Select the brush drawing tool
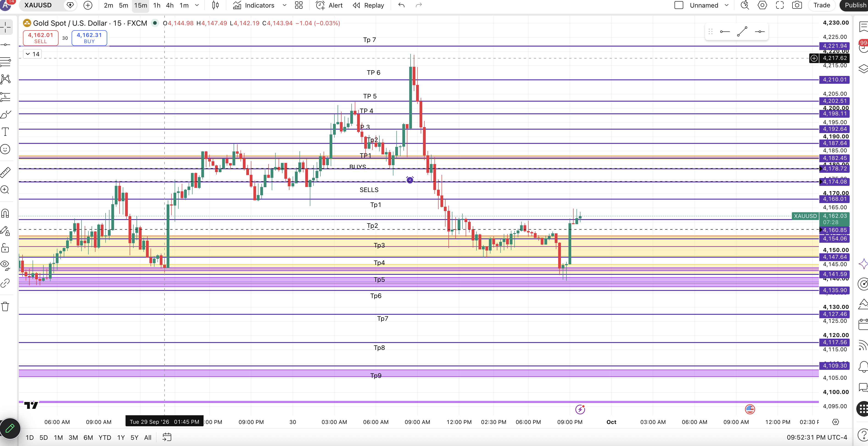 click(6, 114)
